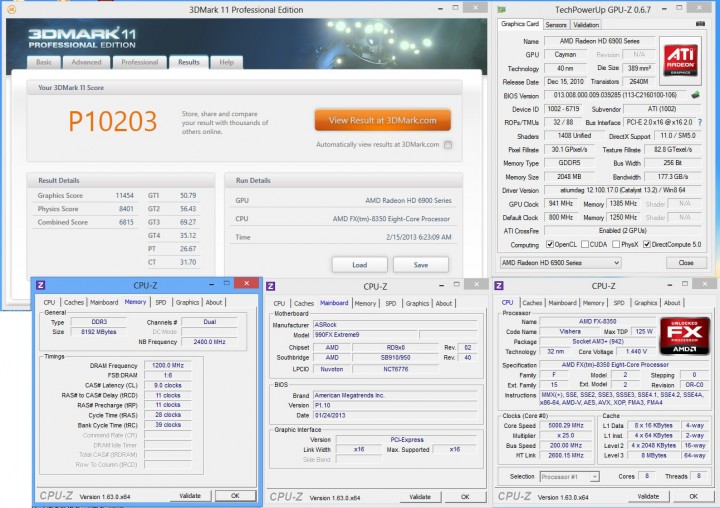
Task: Click the Physics Score 8401 value
Action: pyautogui.click(x=126, y=209)
